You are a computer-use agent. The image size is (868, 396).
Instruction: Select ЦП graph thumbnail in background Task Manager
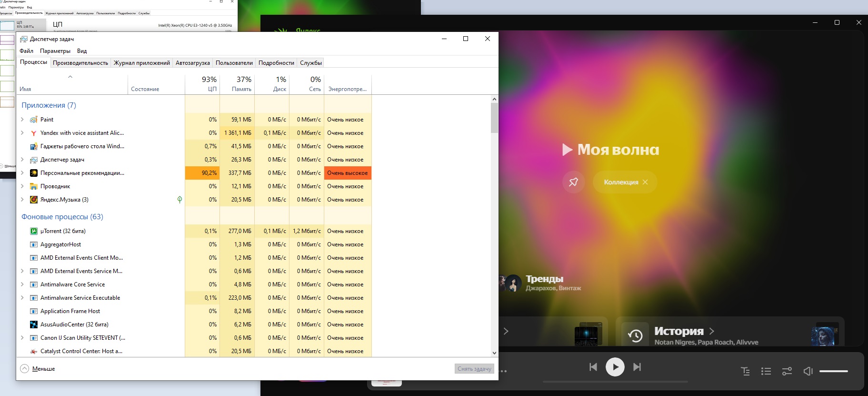point(7,25)
